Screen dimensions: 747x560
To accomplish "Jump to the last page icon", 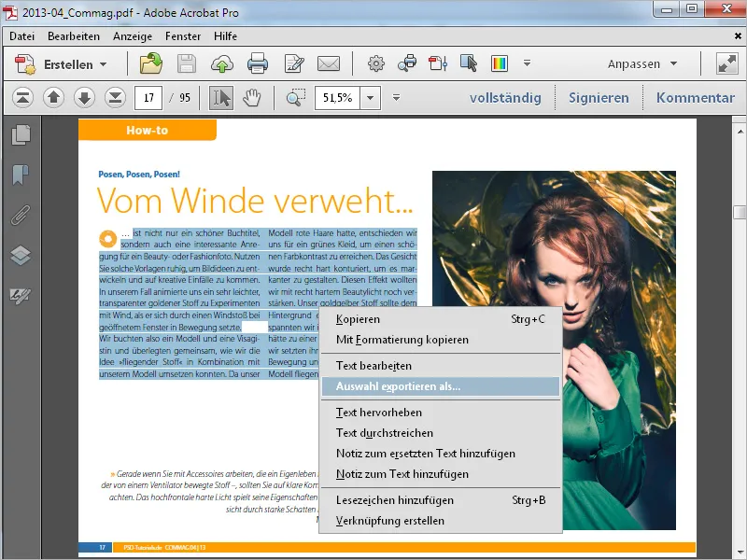I will 115,98.
